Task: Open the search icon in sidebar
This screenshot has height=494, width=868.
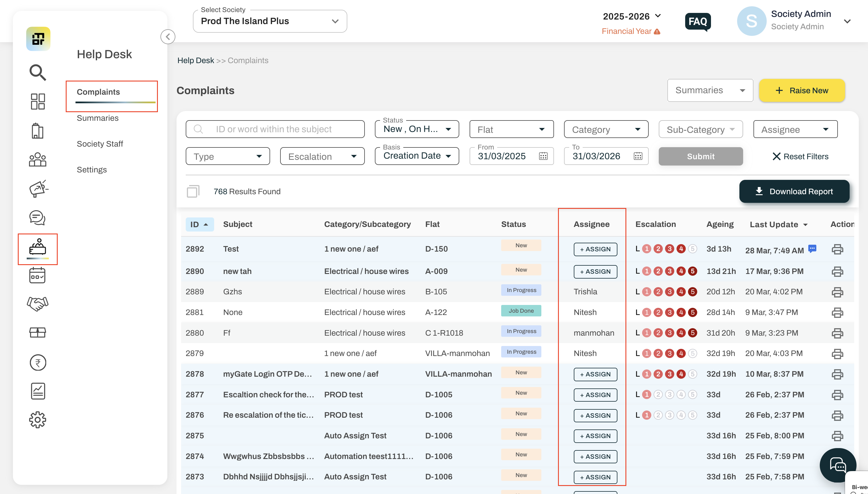Action: [x=38, y=72]
